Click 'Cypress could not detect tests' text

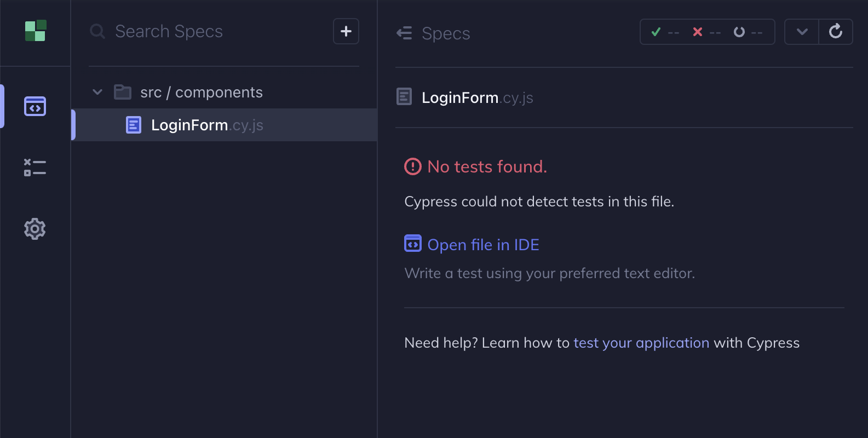[x=539, y=201]
